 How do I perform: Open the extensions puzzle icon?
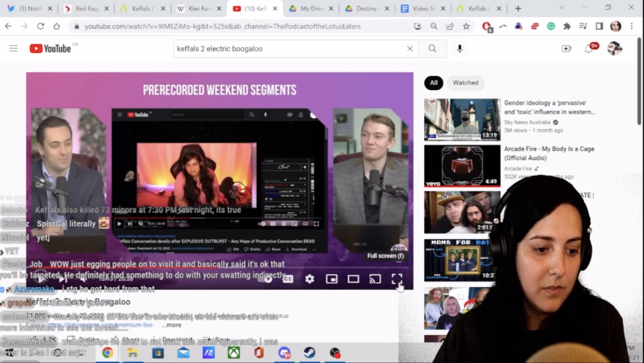pos(567,26)
